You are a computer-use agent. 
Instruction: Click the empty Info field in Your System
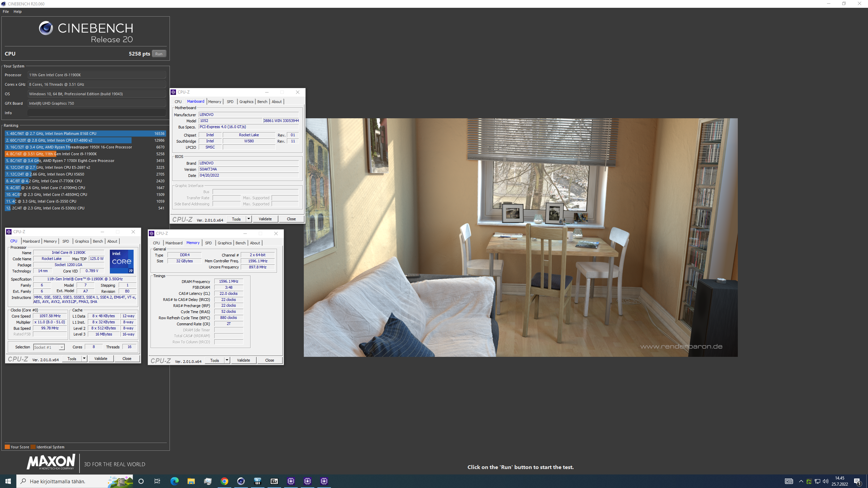(x=97, y=113)
